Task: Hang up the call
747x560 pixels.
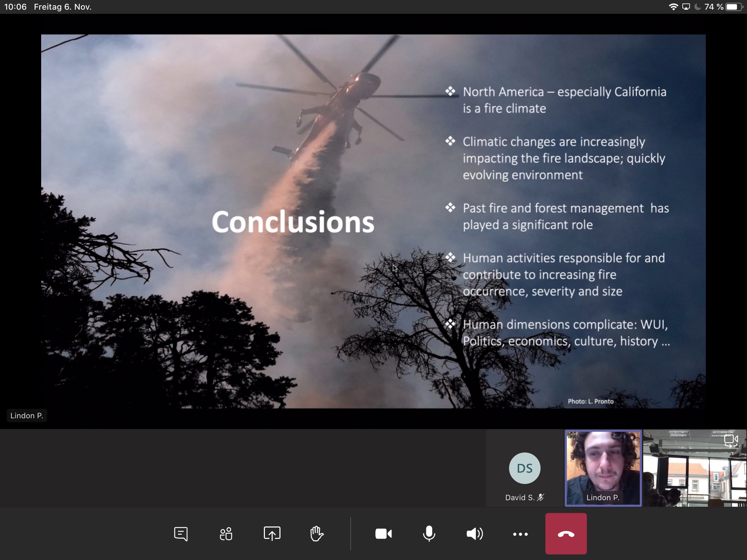Action: tap(566, 534)
